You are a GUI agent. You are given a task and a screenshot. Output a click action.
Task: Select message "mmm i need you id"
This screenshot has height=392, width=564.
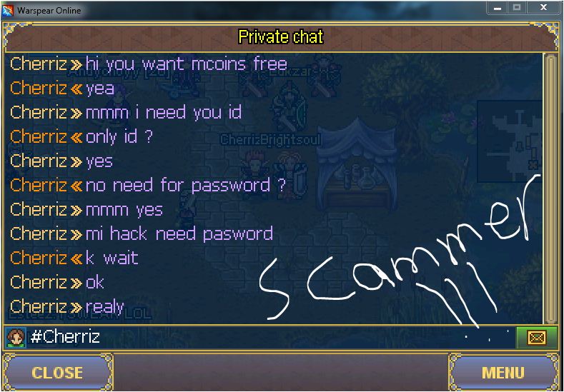click(164, 113)
